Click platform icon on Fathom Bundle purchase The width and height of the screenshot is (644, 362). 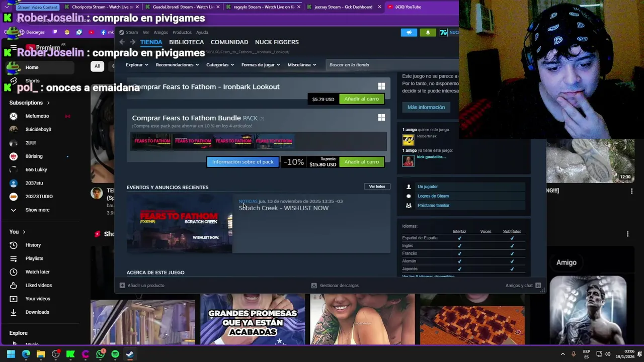click(x=381, y=118)
